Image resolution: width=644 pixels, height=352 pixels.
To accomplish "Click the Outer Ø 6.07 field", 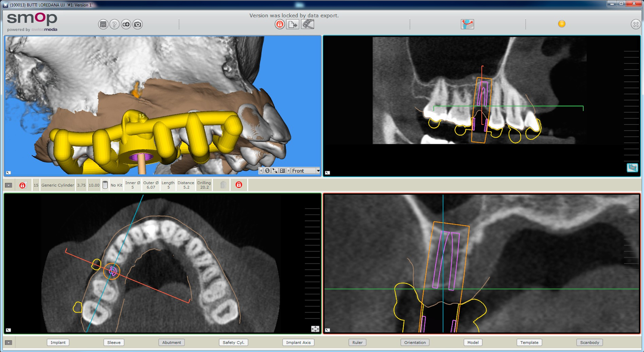I will (x=151, y=185).
